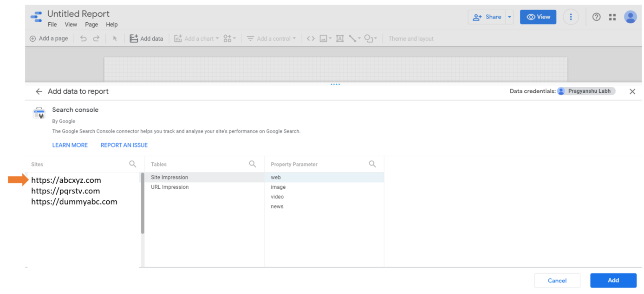Open community visualizations dropdown

pos(229,38)
